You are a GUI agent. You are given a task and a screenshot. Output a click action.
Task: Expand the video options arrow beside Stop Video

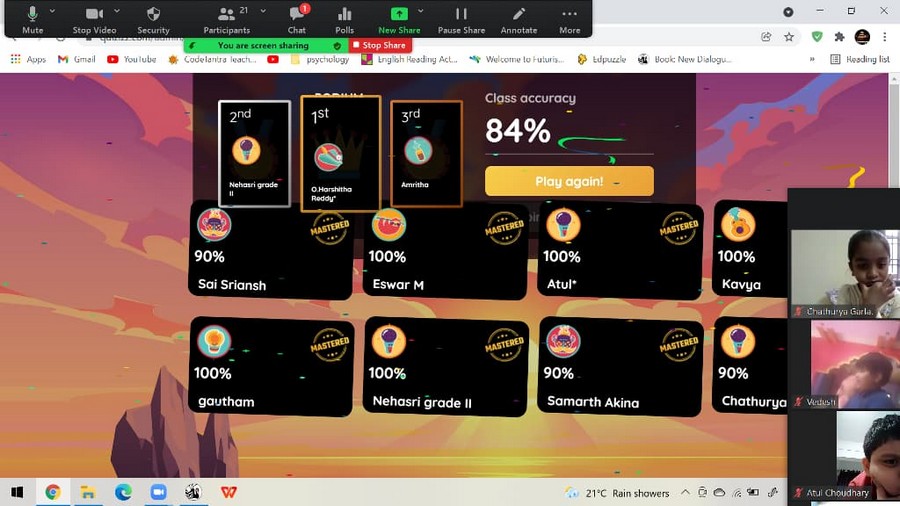click(x=117, y=11)
